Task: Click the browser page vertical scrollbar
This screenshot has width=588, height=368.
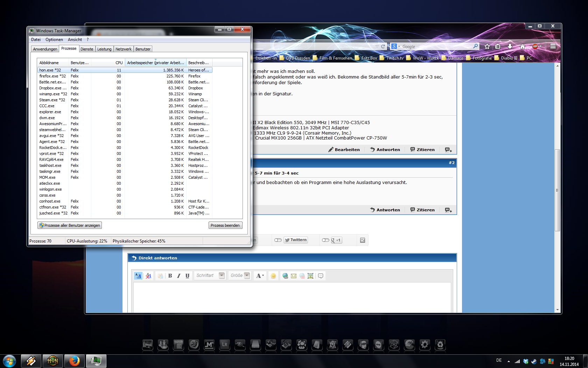Action: click(x=557, y=190)
